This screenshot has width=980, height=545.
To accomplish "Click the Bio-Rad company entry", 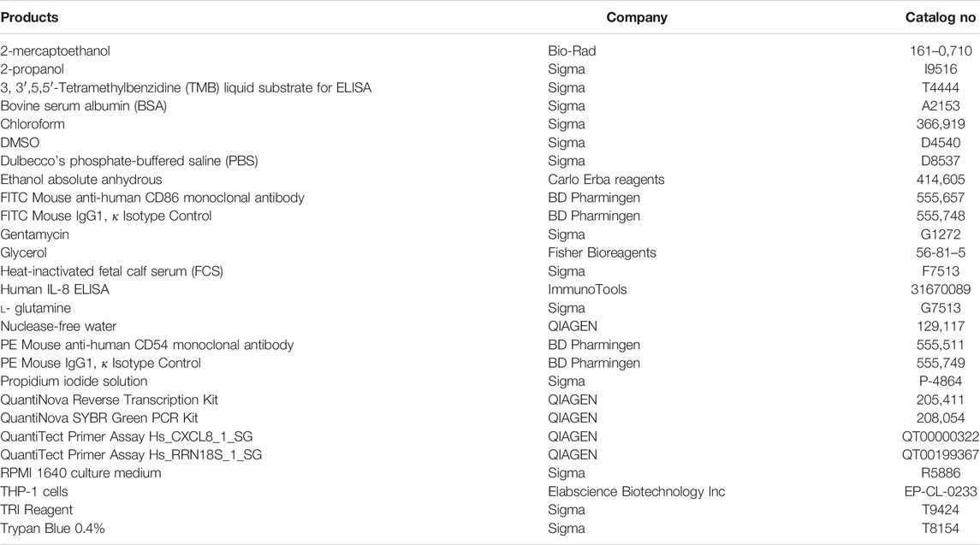I will (572, 51).
